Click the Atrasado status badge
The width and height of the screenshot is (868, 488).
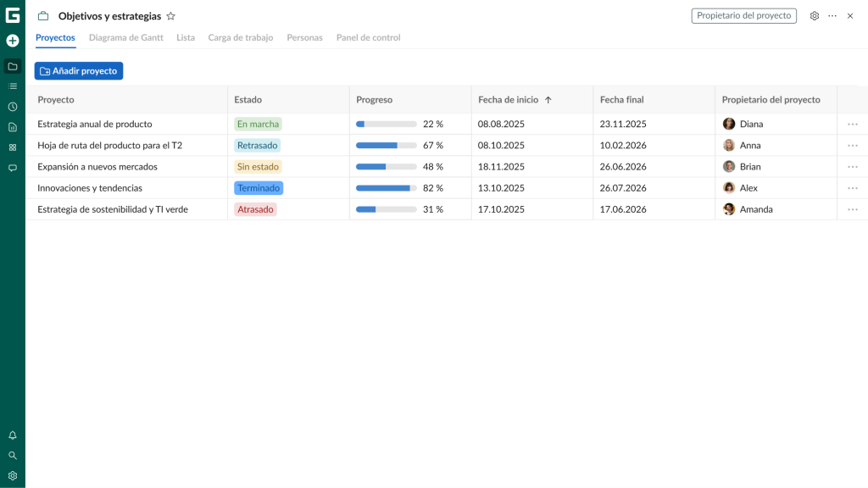click(255, 210)
